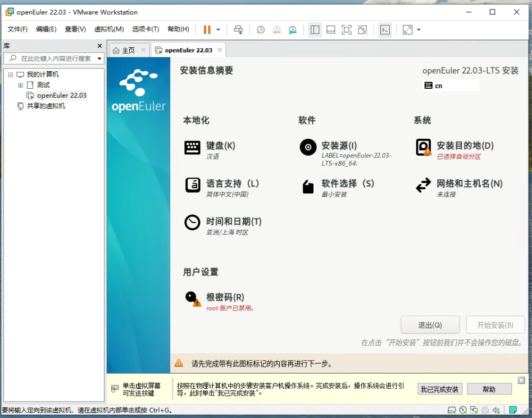Click the cn keyboard layout indicator
The height and width of the screenshot is (418, 532).
(451, 85)
